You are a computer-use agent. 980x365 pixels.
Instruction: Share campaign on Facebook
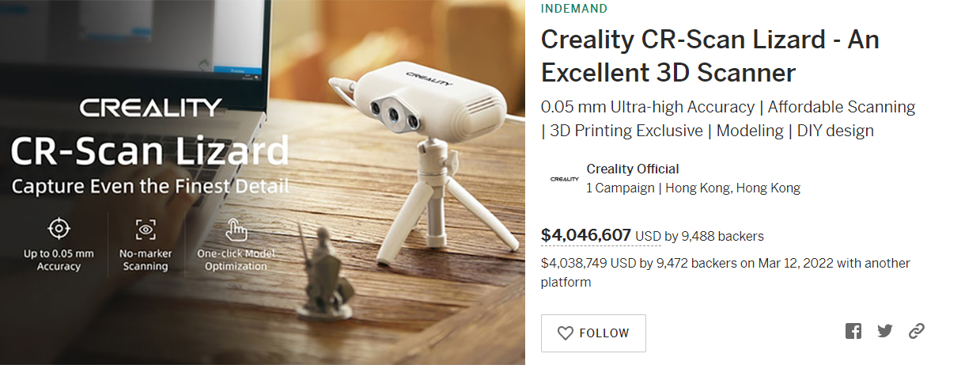click(x=853, y=332)
